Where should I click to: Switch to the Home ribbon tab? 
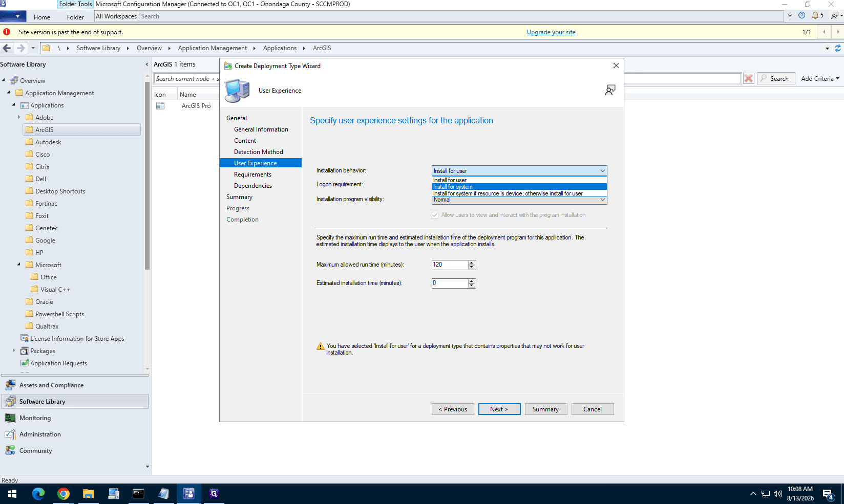click(42, 17)
